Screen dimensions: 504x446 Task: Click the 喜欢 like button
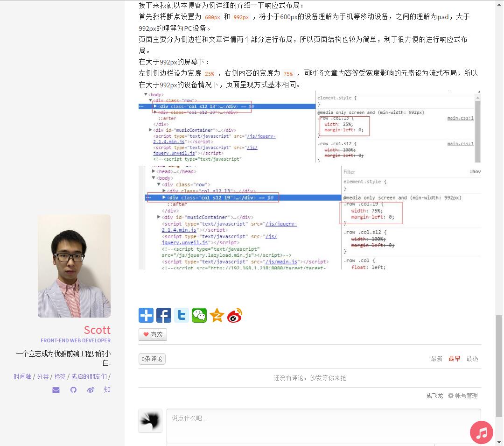153,334
